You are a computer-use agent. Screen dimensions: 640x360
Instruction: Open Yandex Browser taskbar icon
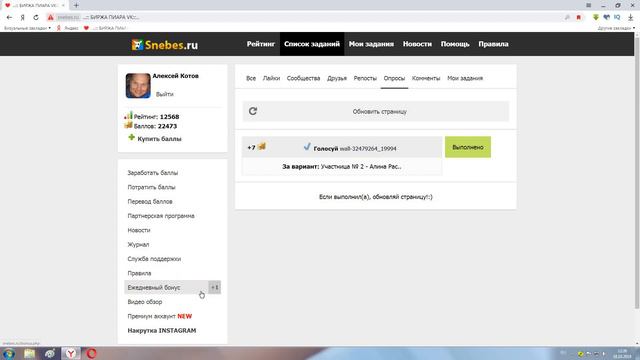point(71,353)
